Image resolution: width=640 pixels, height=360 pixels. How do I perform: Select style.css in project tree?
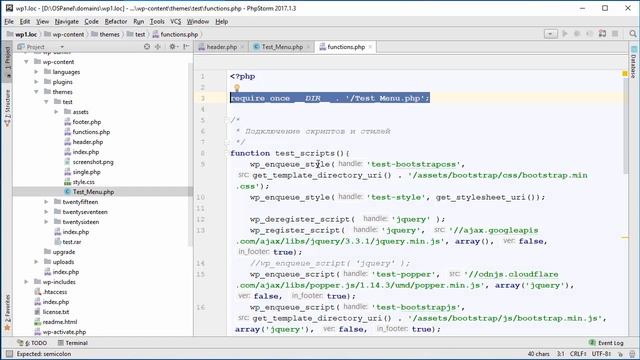point(83,182)
